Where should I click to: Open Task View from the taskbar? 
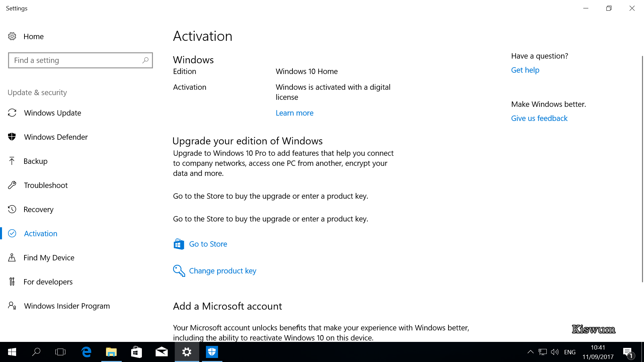(x=60, y=352)
